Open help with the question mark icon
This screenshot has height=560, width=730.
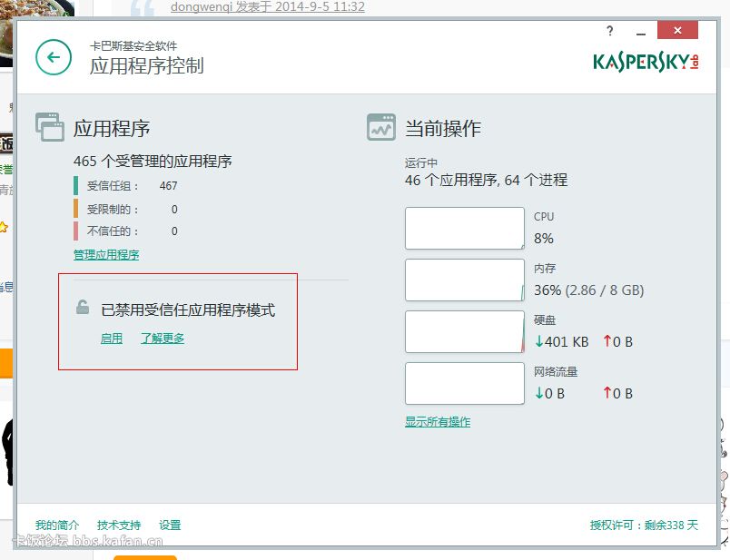610,31
